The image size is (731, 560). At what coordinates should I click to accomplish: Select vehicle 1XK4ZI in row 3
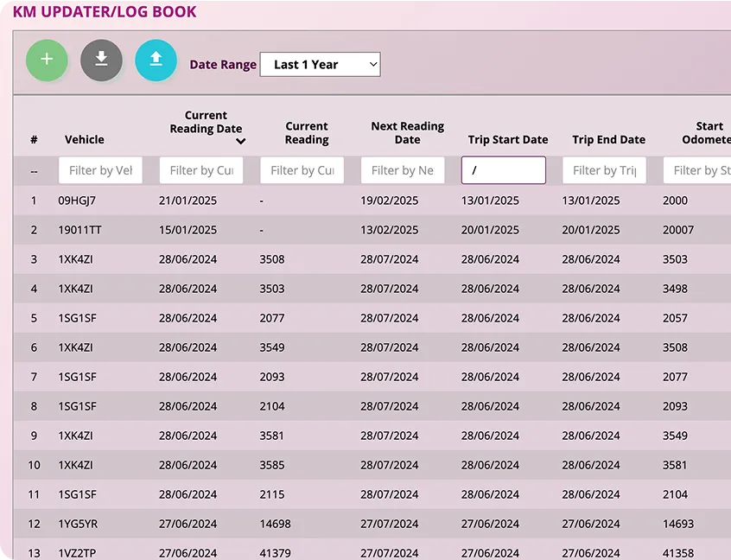(75, 259)
